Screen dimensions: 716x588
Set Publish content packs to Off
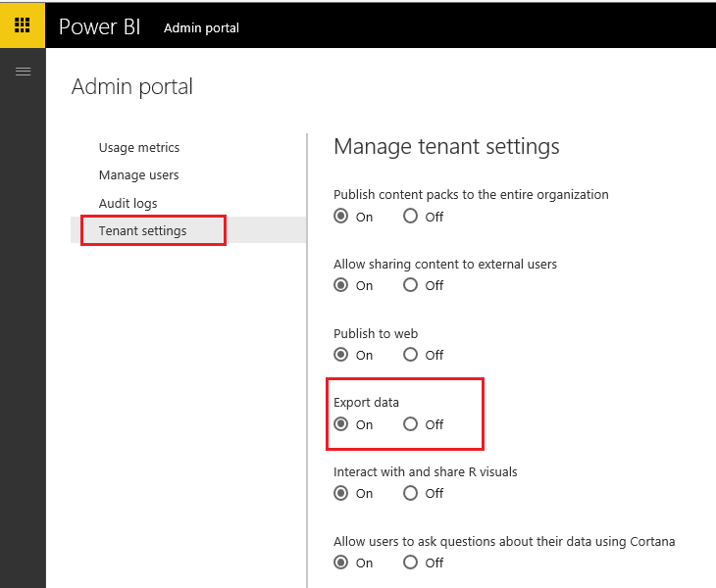point(410,216)
